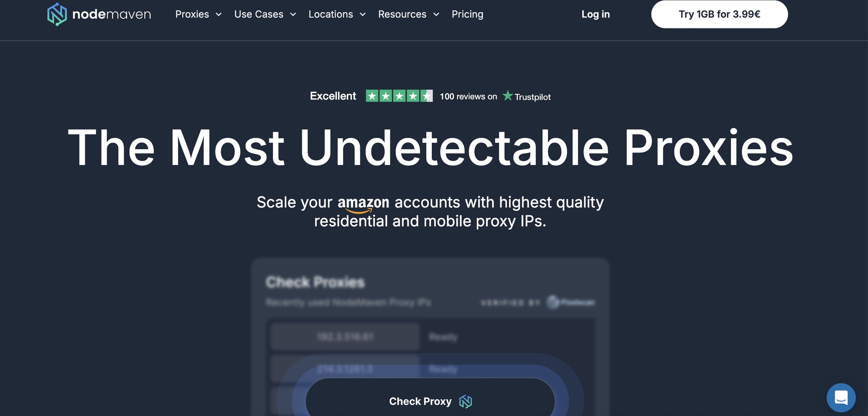868x416 pixels.
Task: Open the chat support widget
Action: pos(841,398)
